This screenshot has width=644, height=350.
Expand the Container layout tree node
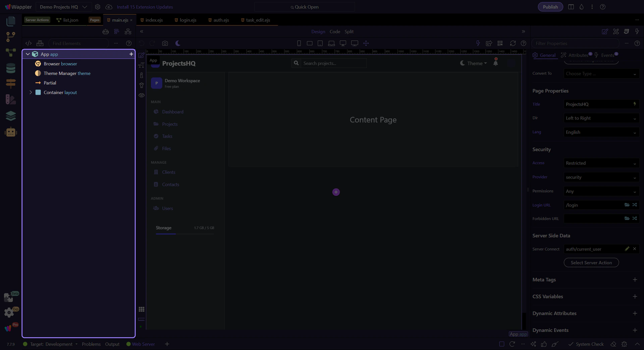[x=31, y=92]
